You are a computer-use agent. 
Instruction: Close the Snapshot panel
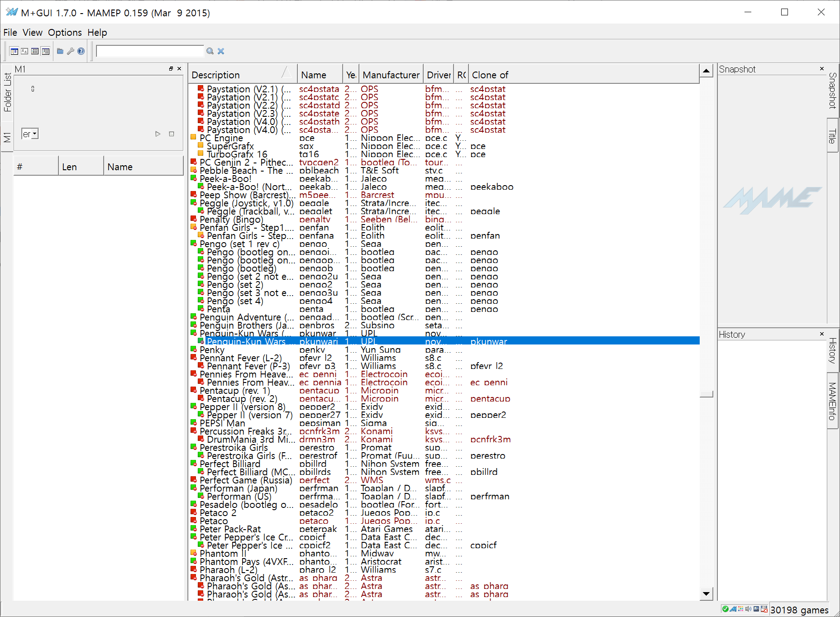tap(822, 69)
